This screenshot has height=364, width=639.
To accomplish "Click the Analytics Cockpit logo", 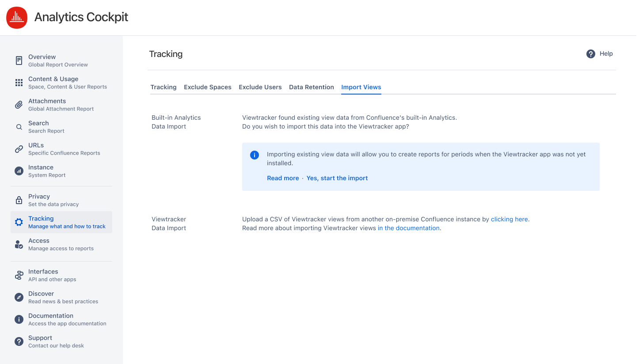I will pos(16,18).
